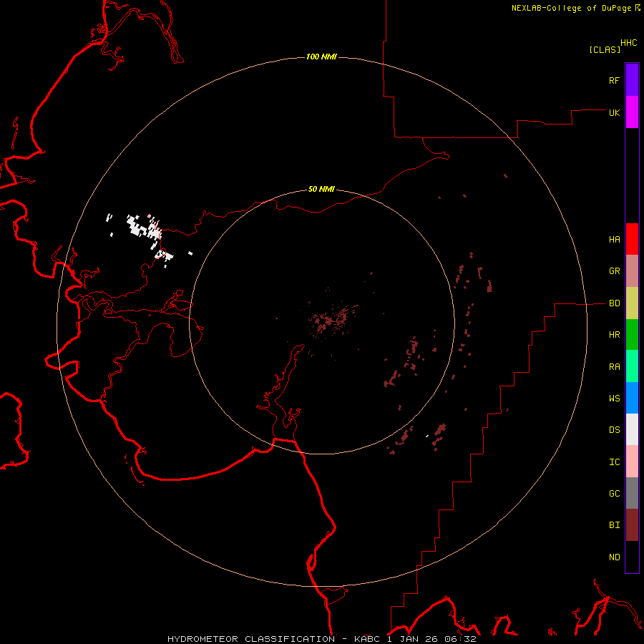Click the HA legend label
Viewport: 644px width, 644px height.
614,239
